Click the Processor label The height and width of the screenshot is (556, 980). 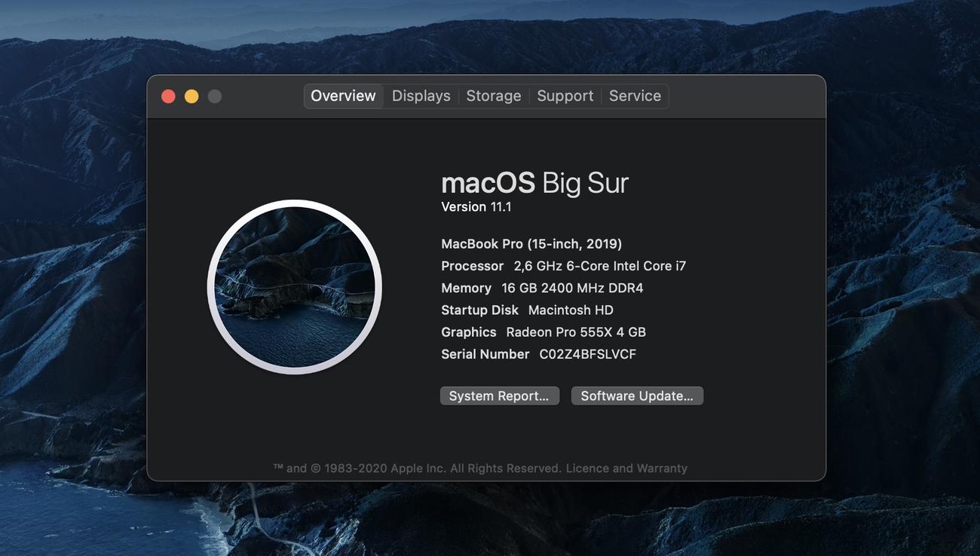click(x=473, y=266)
